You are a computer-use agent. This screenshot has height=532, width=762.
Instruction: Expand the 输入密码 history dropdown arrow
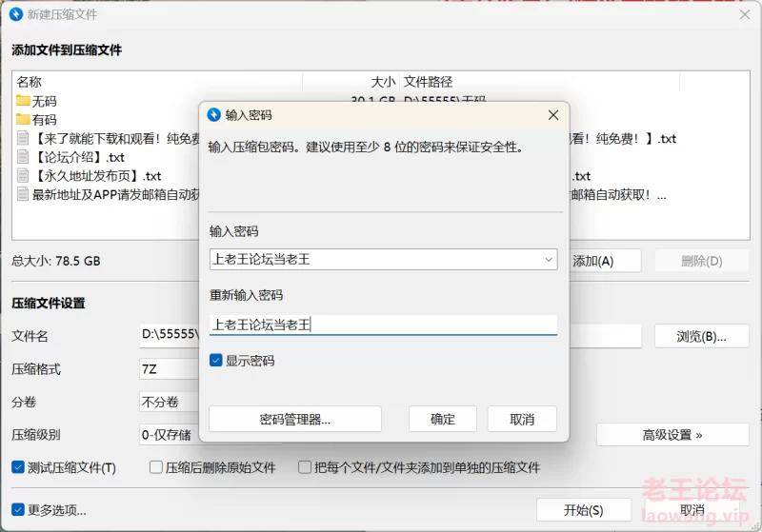[x=549, y=259]
